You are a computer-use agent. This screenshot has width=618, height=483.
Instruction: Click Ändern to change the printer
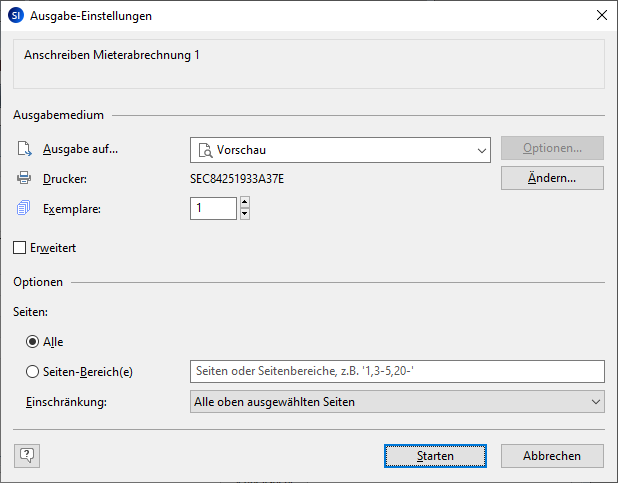552,178
